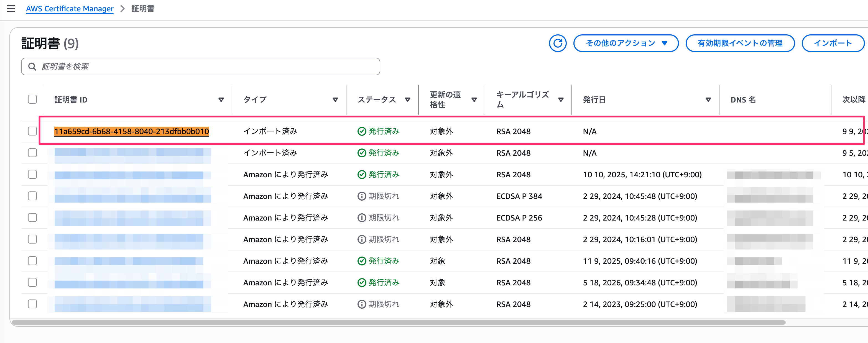Open AWS Certificate Manager breadcrumb link
The width and height of the screenshot is (868, 343).
[x=70, y=9]
